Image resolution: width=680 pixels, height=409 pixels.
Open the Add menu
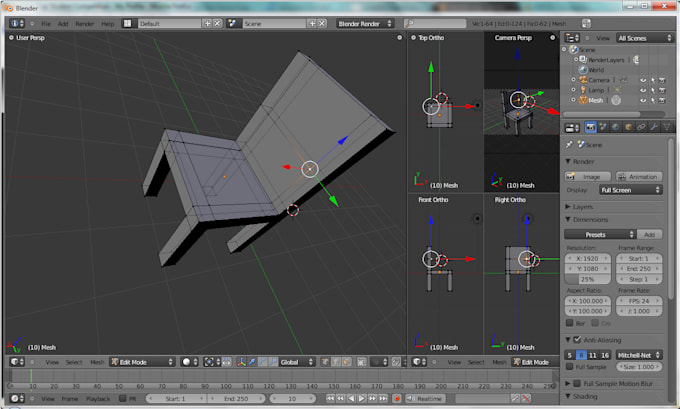click(x=63, y=23)
